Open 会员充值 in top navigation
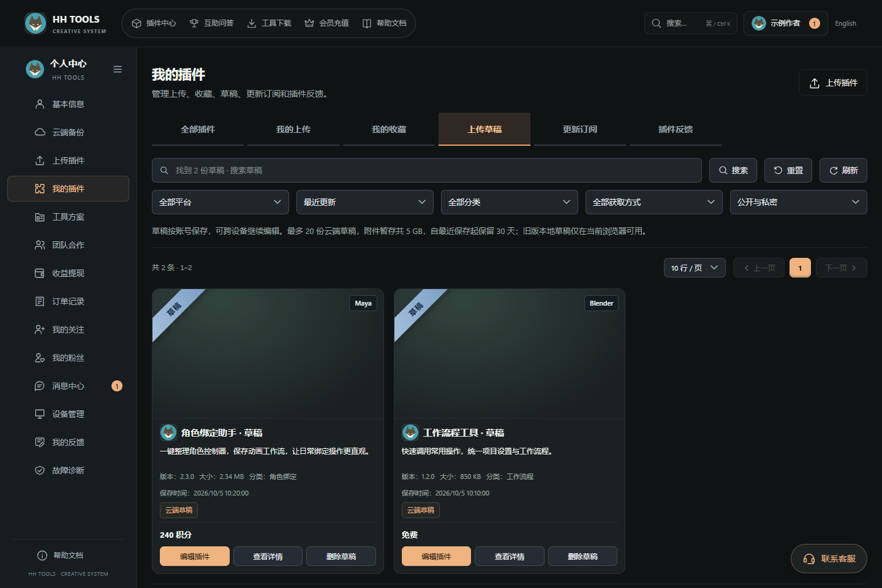 pos(326,23)
